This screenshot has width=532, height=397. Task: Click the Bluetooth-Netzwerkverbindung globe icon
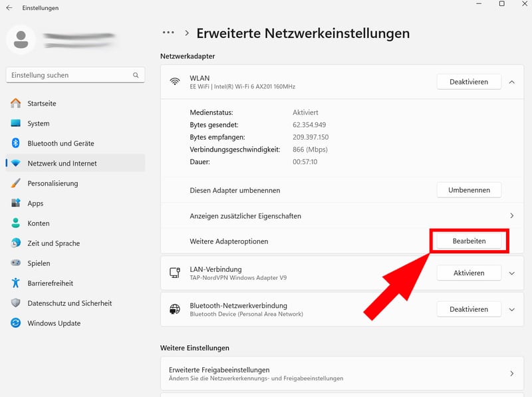coord(175,309)
